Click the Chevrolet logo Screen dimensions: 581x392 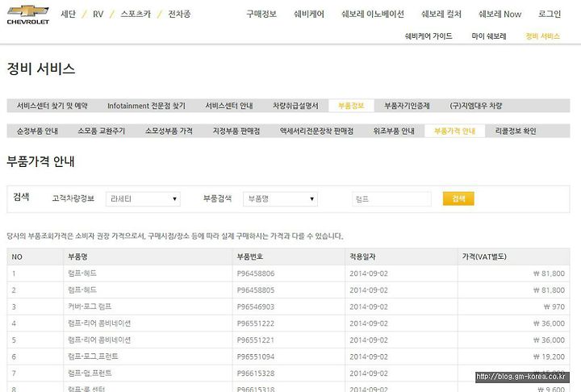tap(27, 15)
